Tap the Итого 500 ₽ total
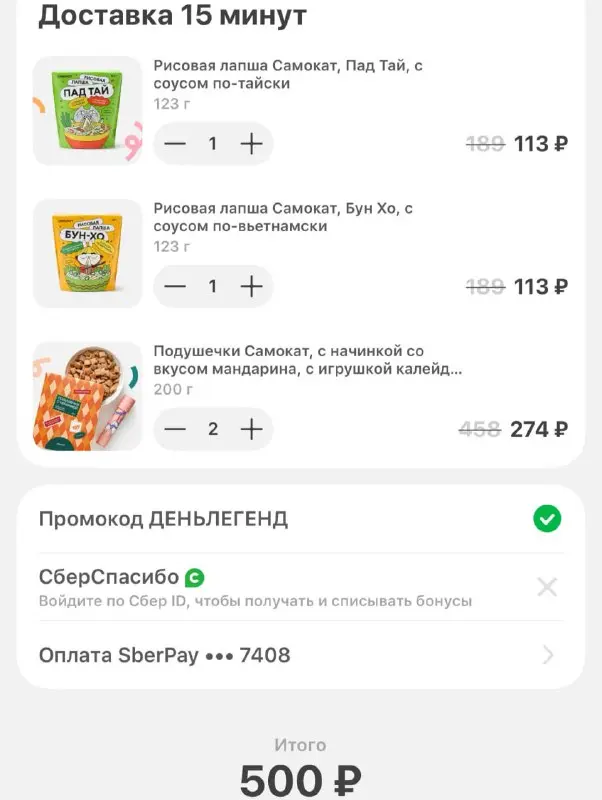 click(300, 769)
